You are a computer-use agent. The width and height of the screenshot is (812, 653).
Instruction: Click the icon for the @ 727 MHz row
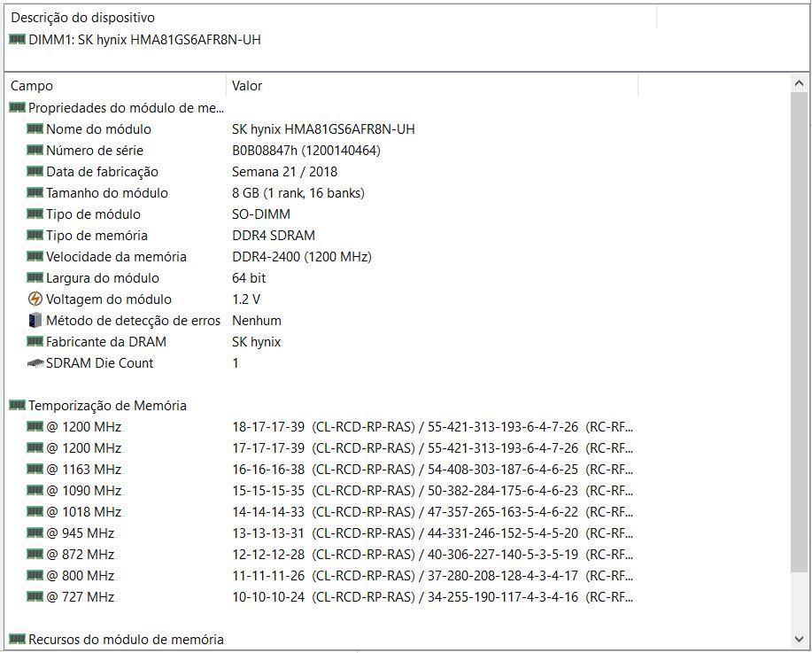point(35,596)
